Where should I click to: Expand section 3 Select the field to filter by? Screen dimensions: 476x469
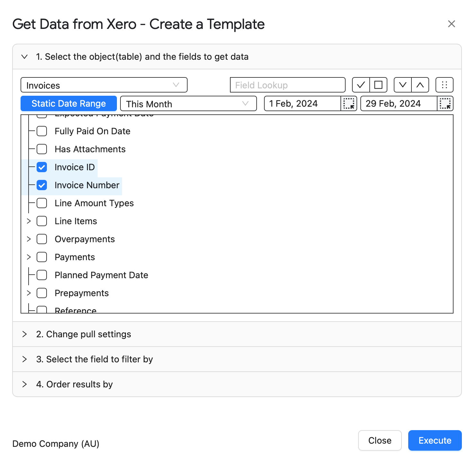pos(237,359)
